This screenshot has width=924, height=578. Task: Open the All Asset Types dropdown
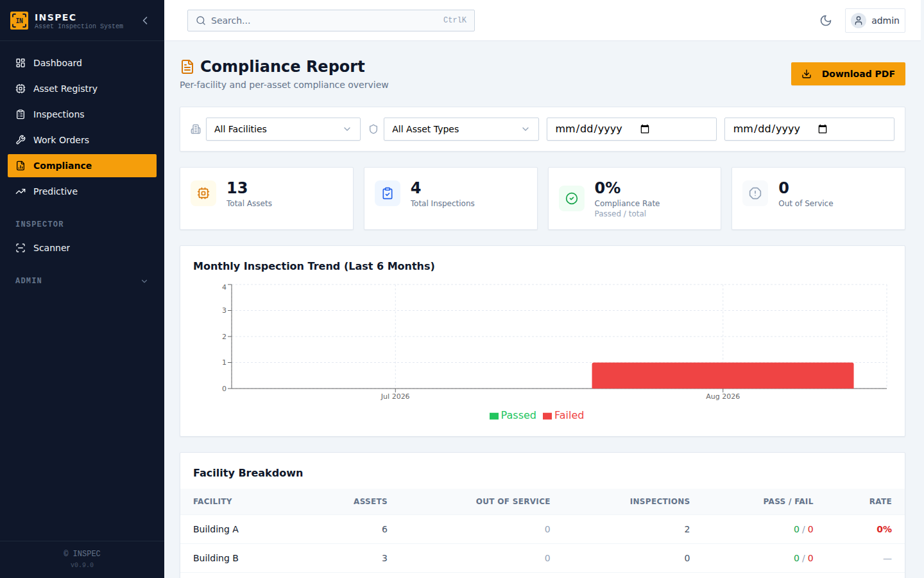[x=461, y=129]
